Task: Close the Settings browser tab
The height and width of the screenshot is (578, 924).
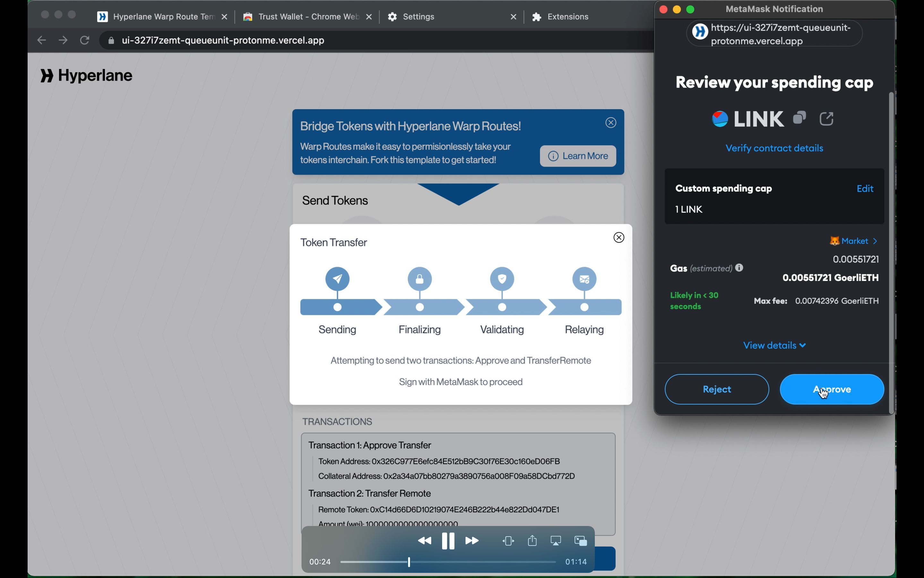Action: [x=514, y=17]
